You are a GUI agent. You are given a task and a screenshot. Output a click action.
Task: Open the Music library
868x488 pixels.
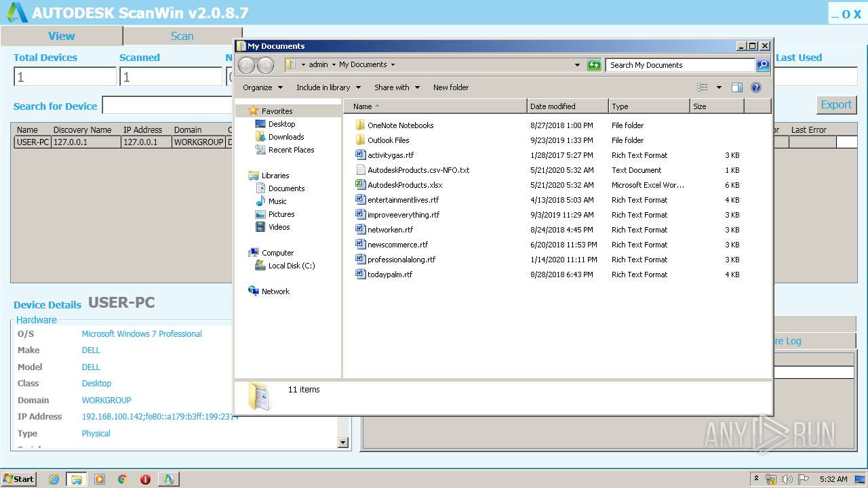(277, 201)
